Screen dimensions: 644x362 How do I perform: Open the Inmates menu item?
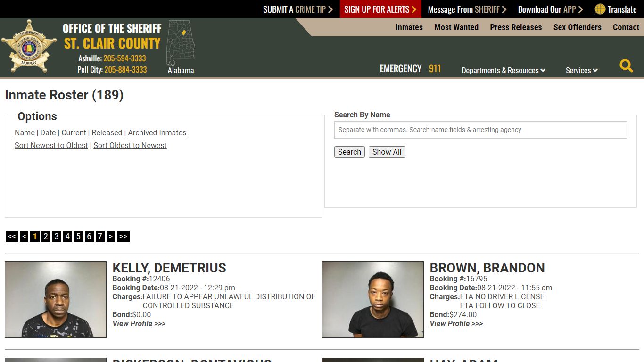(409, 27)
